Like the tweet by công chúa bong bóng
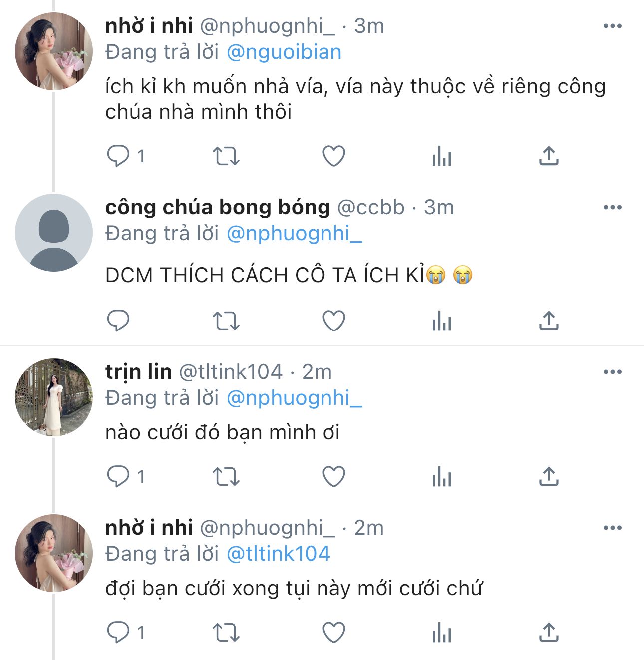Image resolution: width=644 pixels, height=660 pixels. tap(334, 321)
